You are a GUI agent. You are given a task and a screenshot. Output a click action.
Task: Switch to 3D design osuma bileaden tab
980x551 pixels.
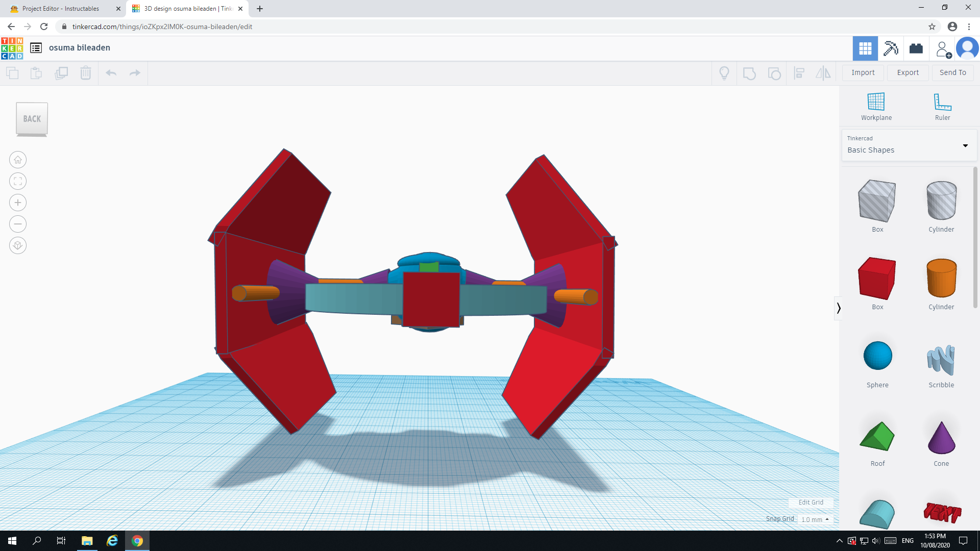[x=187, y=9]
